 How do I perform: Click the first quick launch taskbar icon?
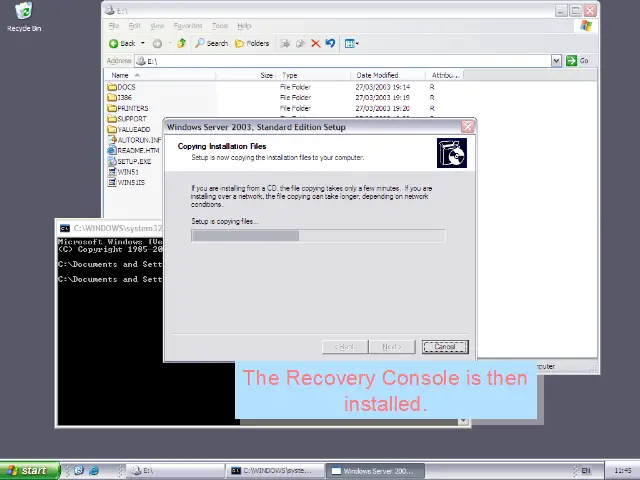(x=79, y=471)
